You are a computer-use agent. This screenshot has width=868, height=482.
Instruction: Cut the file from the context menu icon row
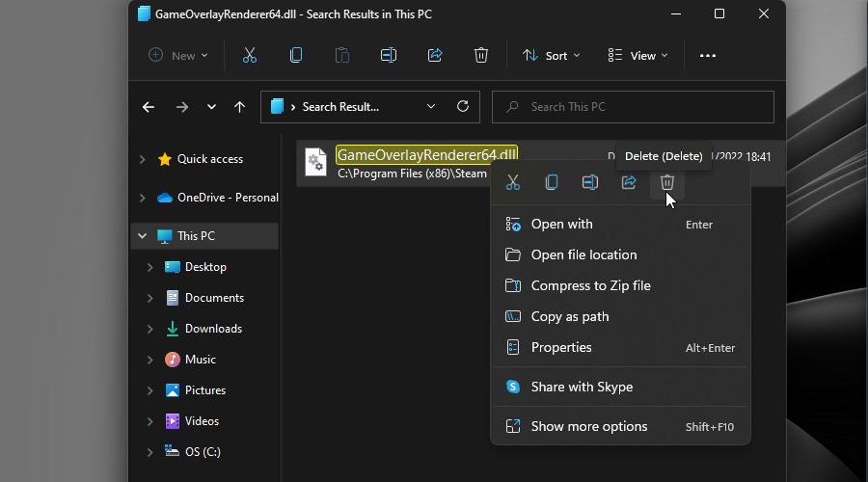tap(513, 182)
